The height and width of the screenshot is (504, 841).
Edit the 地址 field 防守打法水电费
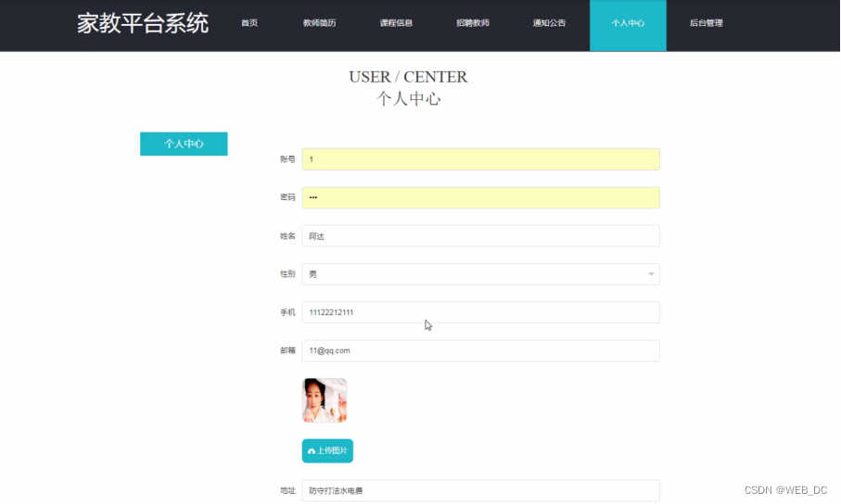[x=480, y=491]
